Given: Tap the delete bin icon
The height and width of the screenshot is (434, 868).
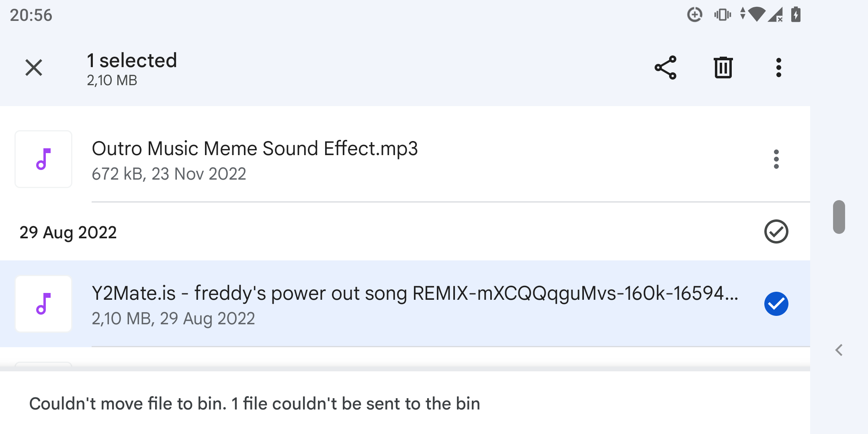Looking at the screenshot, I should click(723, 68).
